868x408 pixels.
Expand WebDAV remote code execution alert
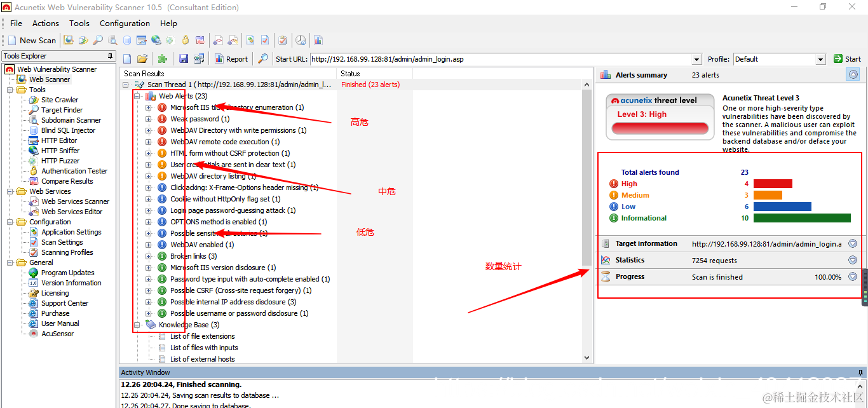(149, 142)
